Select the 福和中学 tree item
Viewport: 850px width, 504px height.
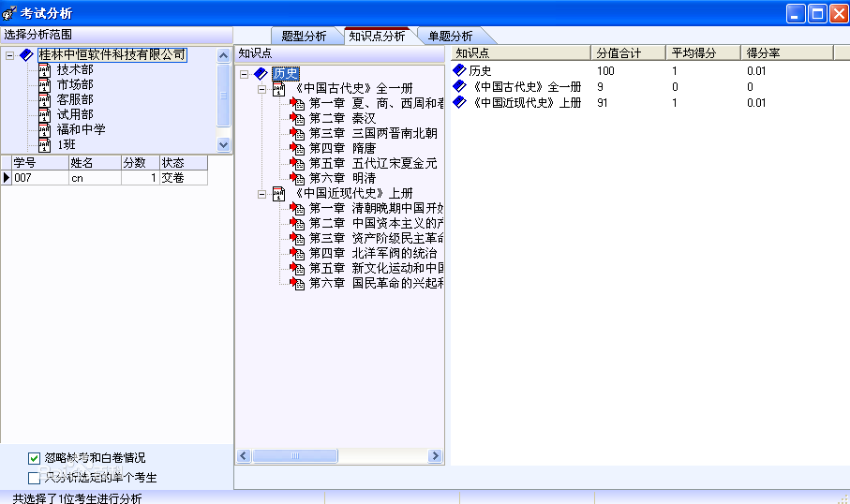(81, 129)
